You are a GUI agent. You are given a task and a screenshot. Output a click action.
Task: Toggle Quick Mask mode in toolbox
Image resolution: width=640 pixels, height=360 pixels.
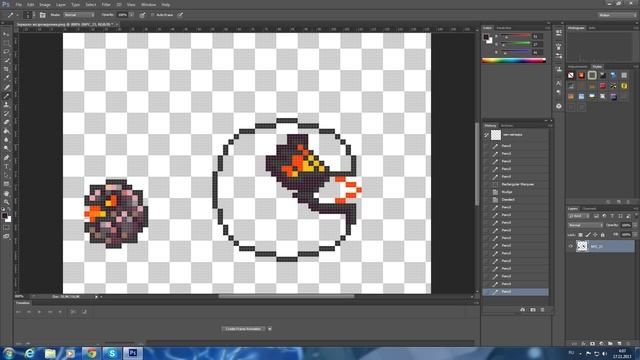pyautogui.click(x=6, y=228)
